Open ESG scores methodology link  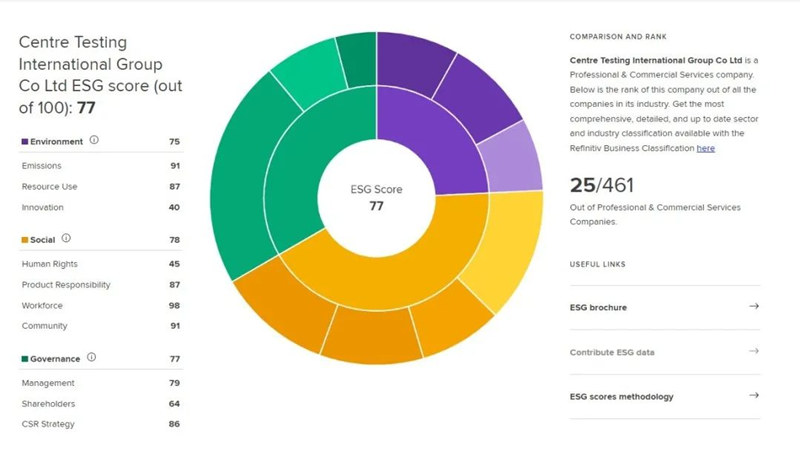tap(621, 397)
